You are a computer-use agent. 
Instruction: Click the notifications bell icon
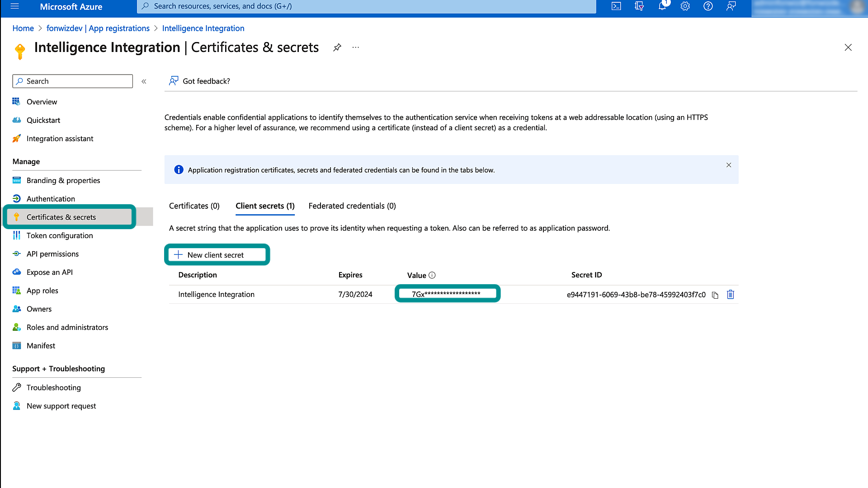[x=662, y=6]
